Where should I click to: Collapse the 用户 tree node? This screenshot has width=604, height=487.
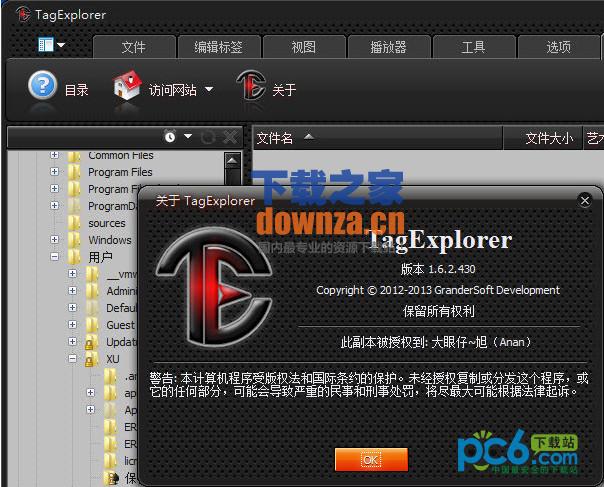coord(54,257)
